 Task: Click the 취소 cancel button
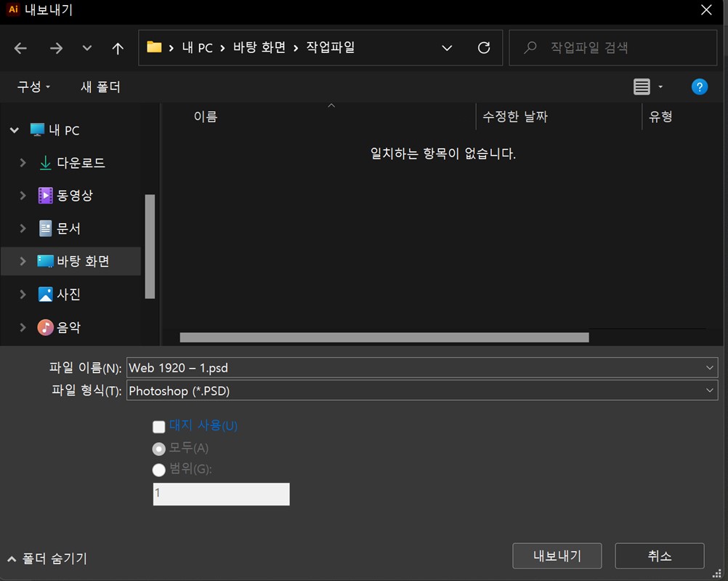[x=659, y=556]
